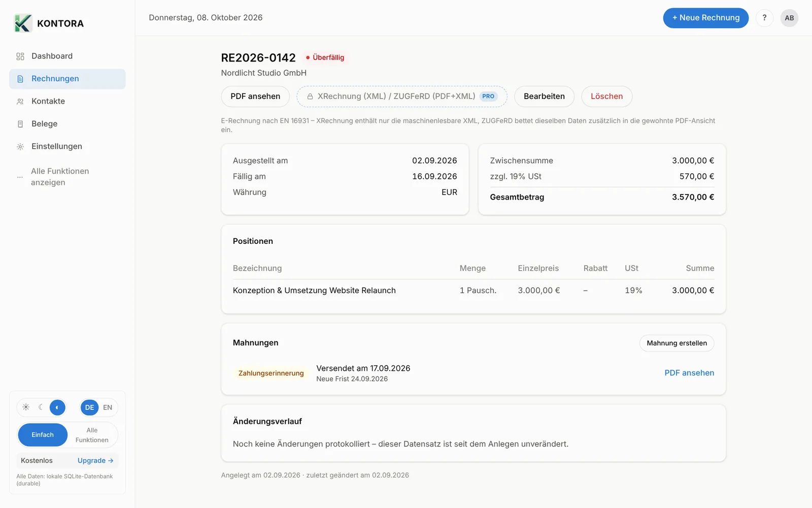Click the Zahlungserinnerung tag
Image resolution: width=812 pixels, height=508 pixels.
271,373
